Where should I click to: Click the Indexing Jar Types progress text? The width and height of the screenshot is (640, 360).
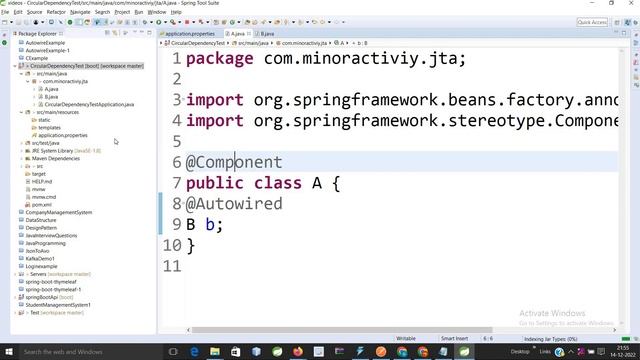tap(551, 339)
